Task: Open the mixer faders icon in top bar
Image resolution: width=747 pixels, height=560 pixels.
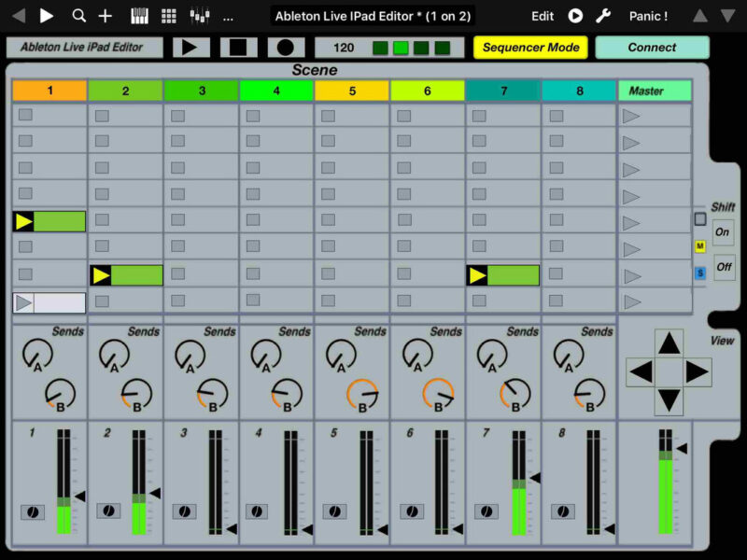Action: tap(199, 16)
